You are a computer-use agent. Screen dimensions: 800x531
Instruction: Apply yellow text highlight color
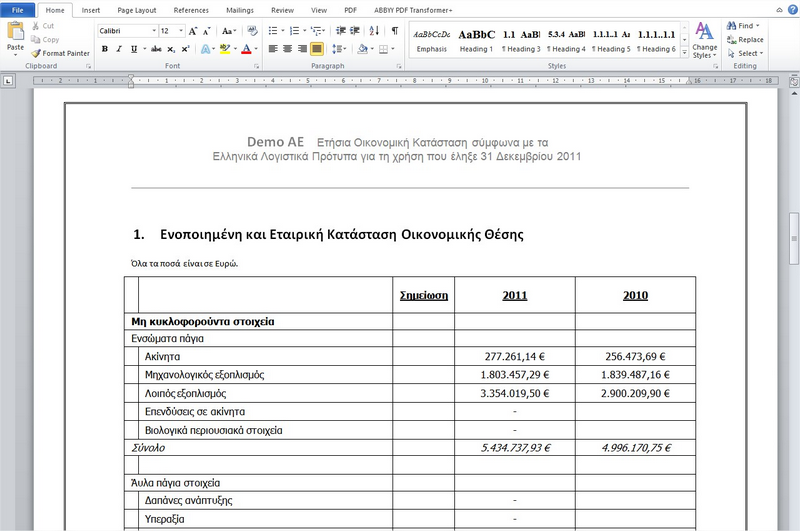(224, 49)
